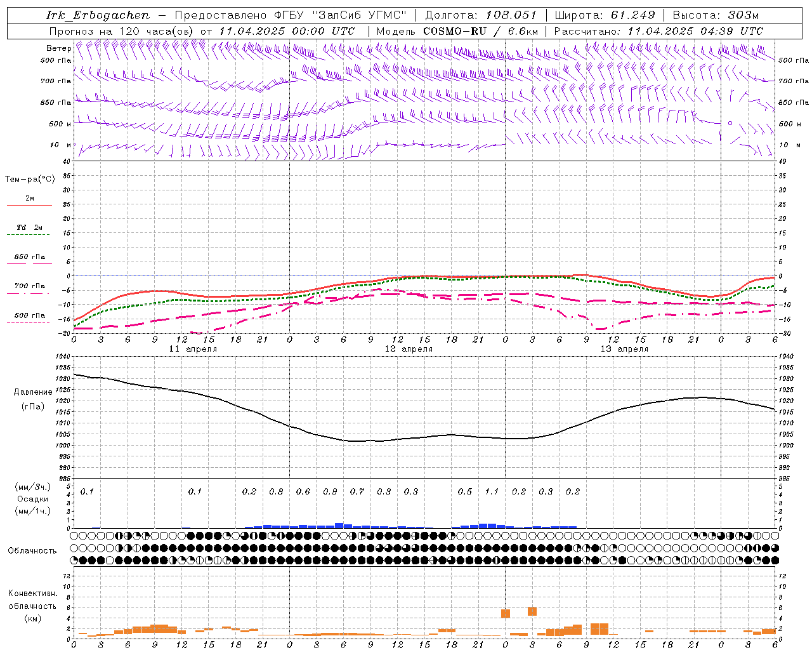Click the 'Td 2м' dew point legend entry
The height and width of the screenshot is (650, 812).
(x=30, y=227)
